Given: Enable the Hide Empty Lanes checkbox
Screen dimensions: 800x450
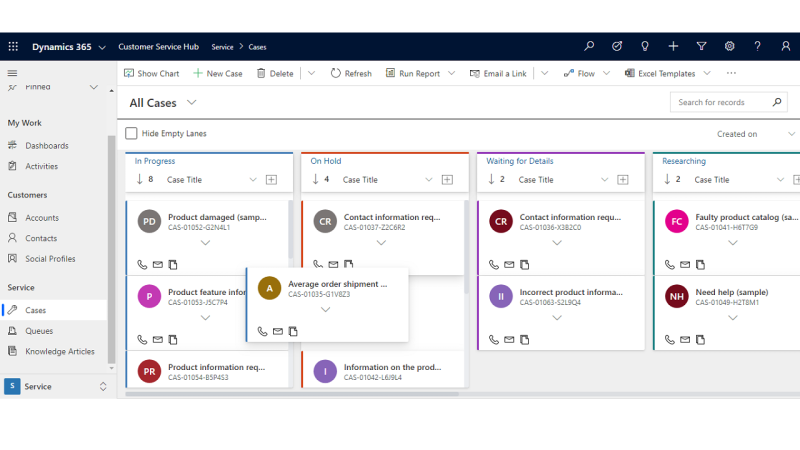Looking at the screenshot, I should tap(131, 133).
